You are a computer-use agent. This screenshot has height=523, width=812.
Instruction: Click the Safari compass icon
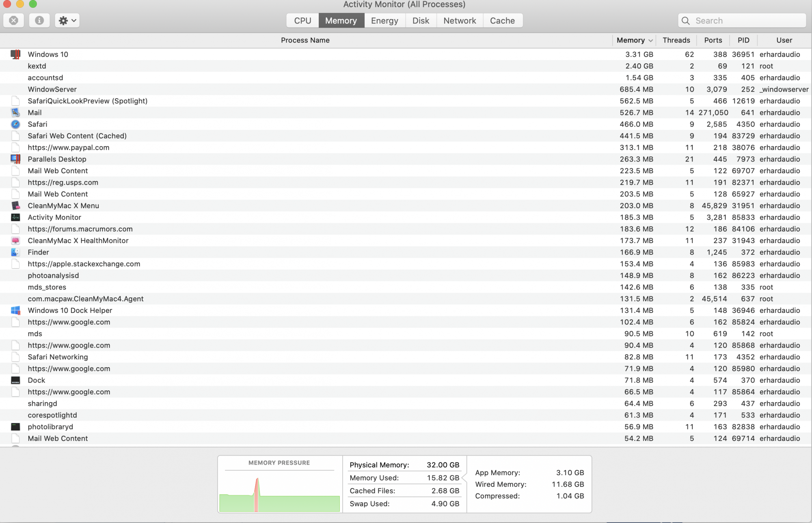(15, 124)
